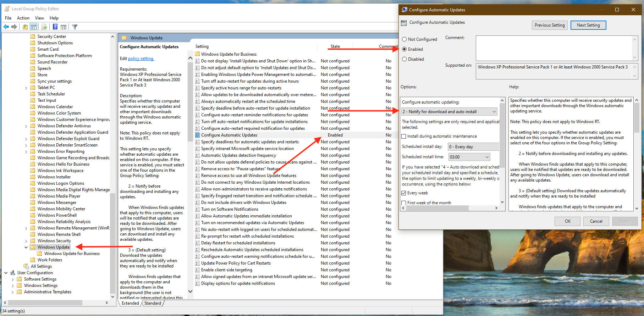The image size is (644, 316).
Task: Expand Windows Defender Antivirus tree node
Action: pos(26,126)
